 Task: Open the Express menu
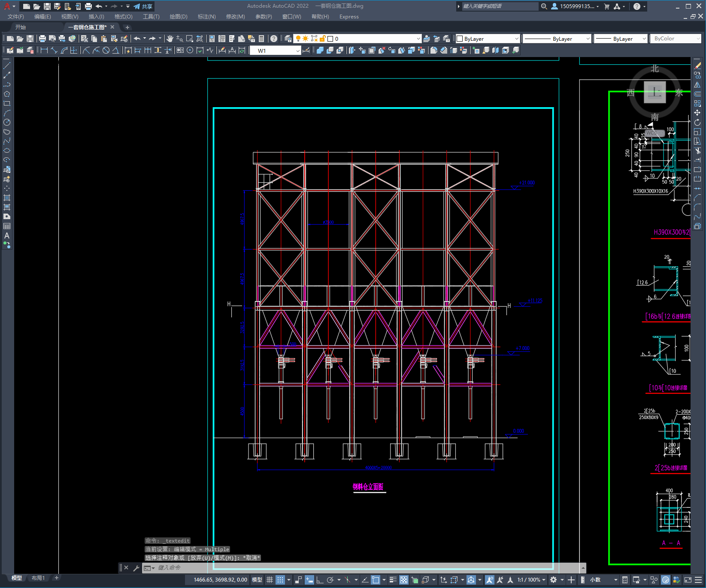(x=349, y=17)
